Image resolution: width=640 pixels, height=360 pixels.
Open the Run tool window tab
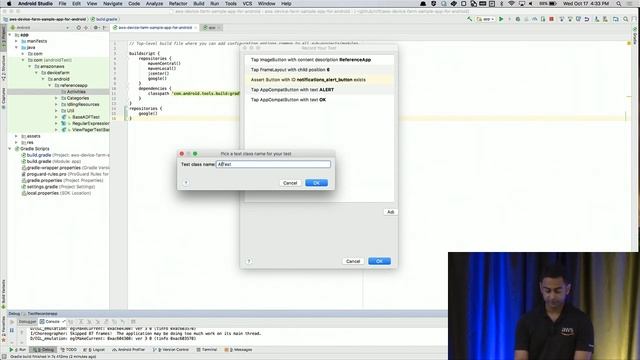pyautogui.click(x=18, y=350)
